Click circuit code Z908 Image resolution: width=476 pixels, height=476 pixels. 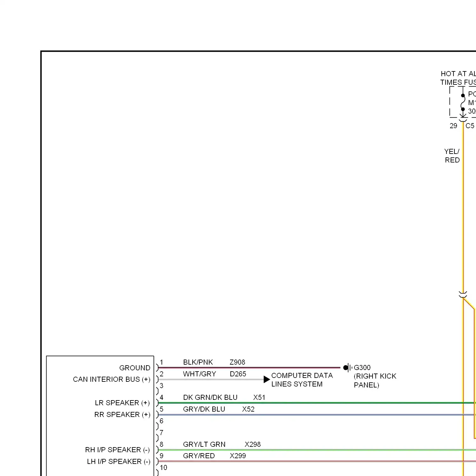pyautogui.click(x=237, y=362)
